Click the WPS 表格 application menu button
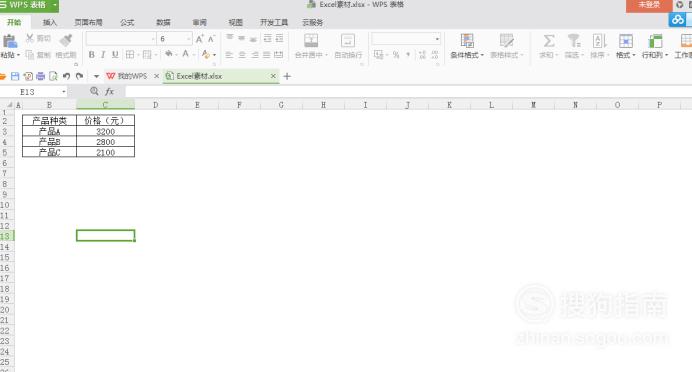This screenshot has width=692, height=372. [29, 5]
